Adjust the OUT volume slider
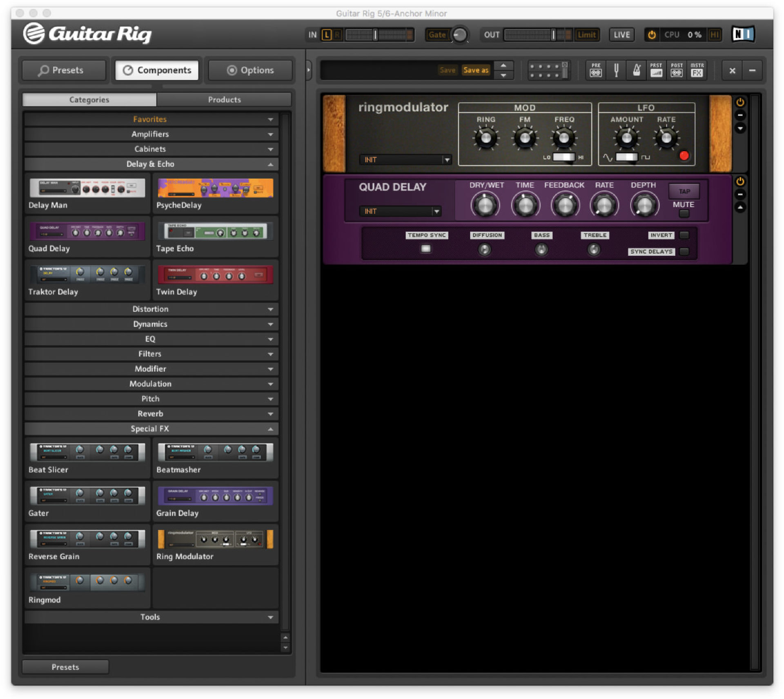 click(553, 35)
